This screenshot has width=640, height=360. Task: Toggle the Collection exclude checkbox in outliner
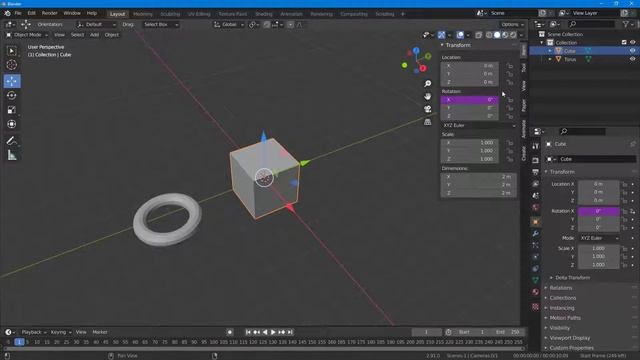(624, 42)
